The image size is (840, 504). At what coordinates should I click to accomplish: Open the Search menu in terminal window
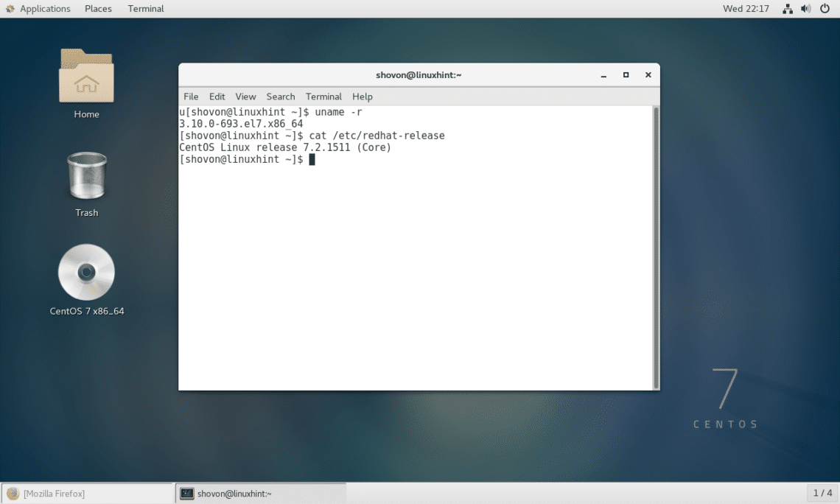pyautogui.click(x=281, y=97)
